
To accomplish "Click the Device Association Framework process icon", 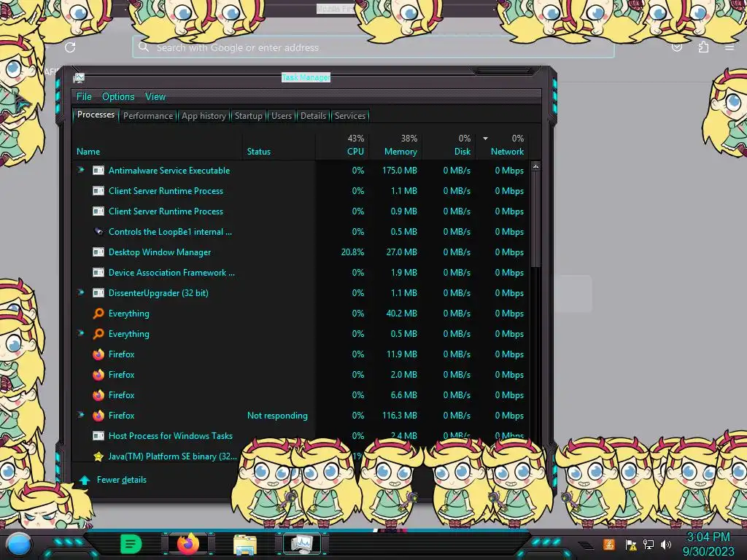I will click(98, 273).
